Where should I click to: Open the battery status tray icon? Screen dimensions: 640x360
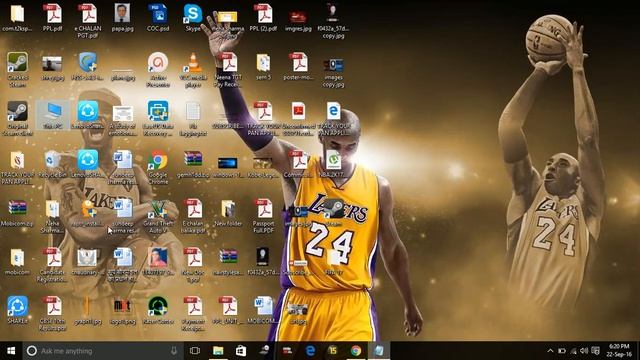(x=562, y=351)
